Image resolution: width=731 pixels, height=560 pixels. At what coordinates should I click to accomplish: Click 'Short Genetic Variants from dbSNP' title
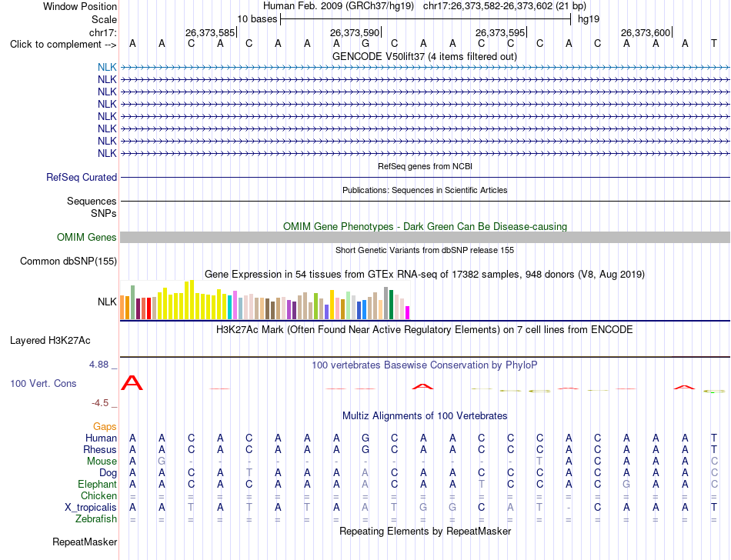(x=425, y=250)
